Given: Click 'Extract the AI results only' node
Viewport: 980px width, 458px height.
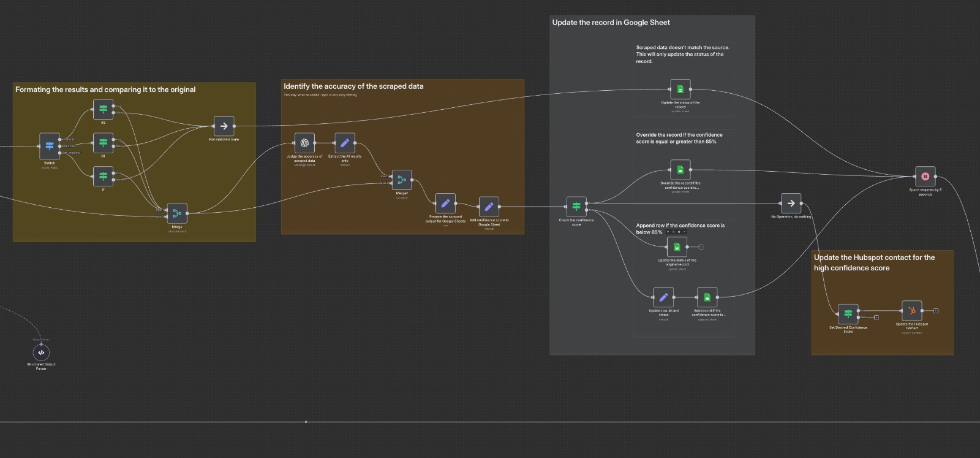Looking at the screenshot, I should pyautogui.click(x=345, y=143).
